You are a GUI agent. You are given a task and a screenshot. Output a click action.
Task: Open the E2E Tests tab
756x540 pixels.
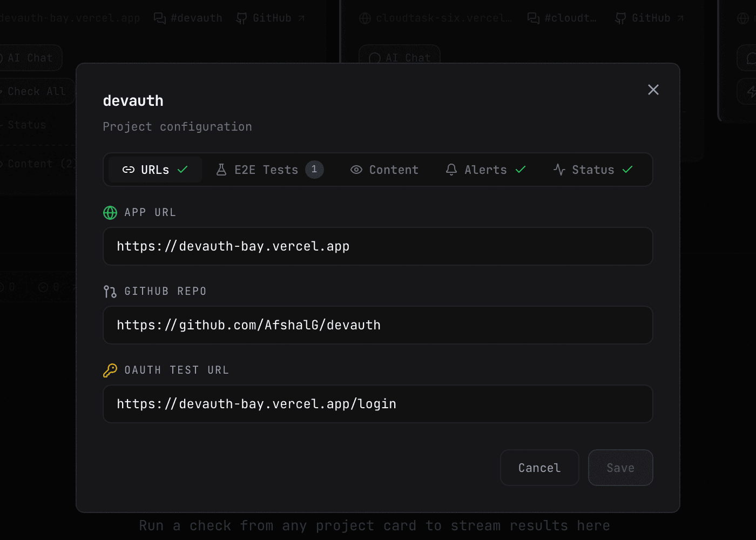269,170
